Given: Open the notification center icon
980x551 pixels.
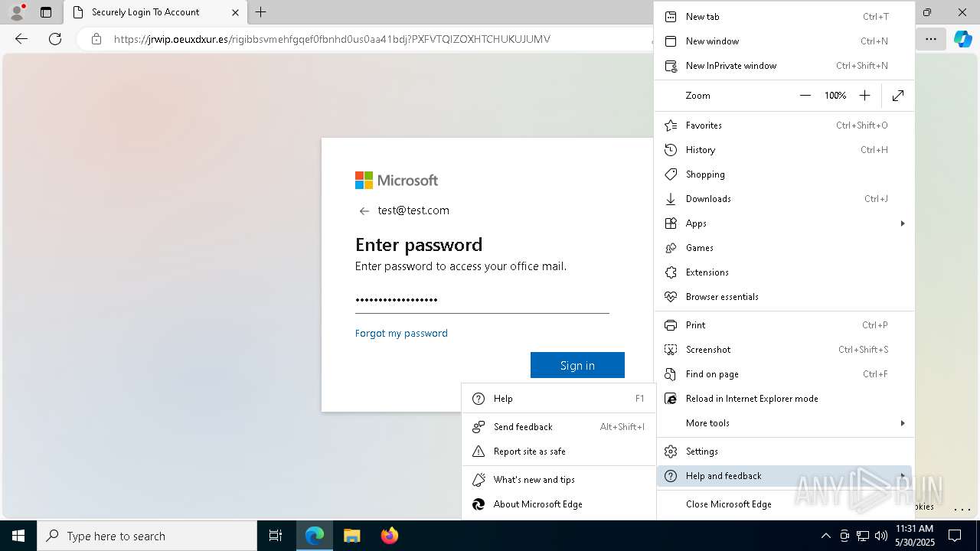Looking at the screenshot, I should [x=955, y=536].
